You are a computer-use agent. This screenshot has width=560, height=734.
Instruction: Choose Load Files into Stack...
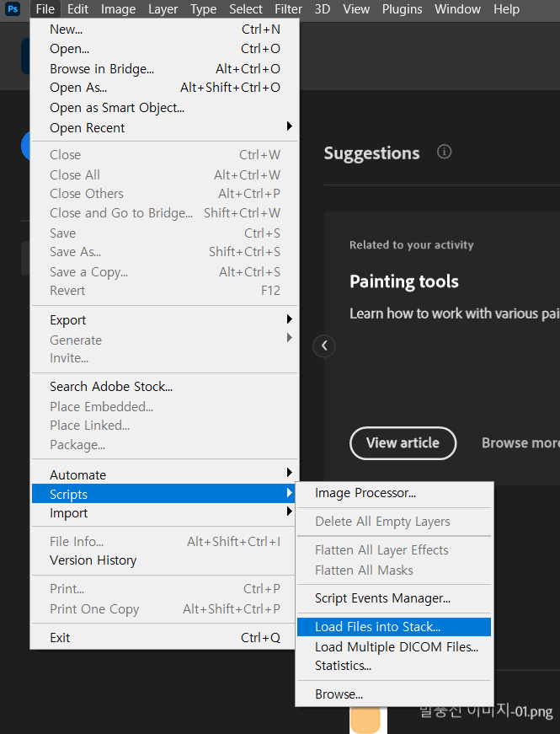tap(394, 627)
